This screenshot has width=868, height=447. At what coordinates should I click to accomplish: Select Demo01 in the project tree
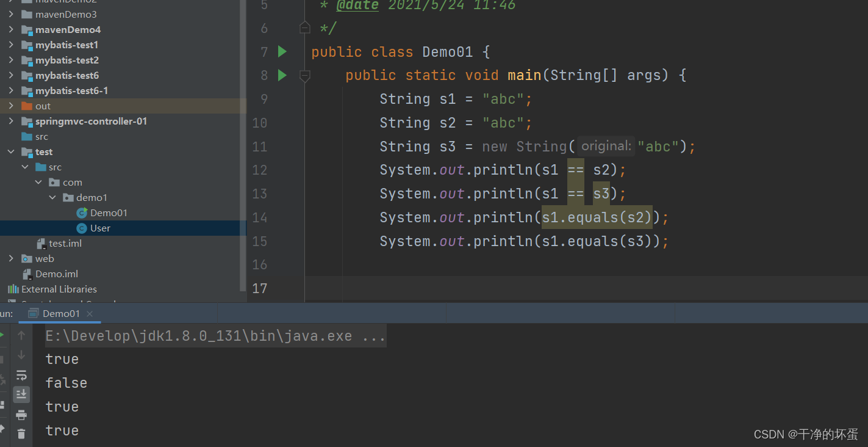pyautogui.click(x=109, y=213)
